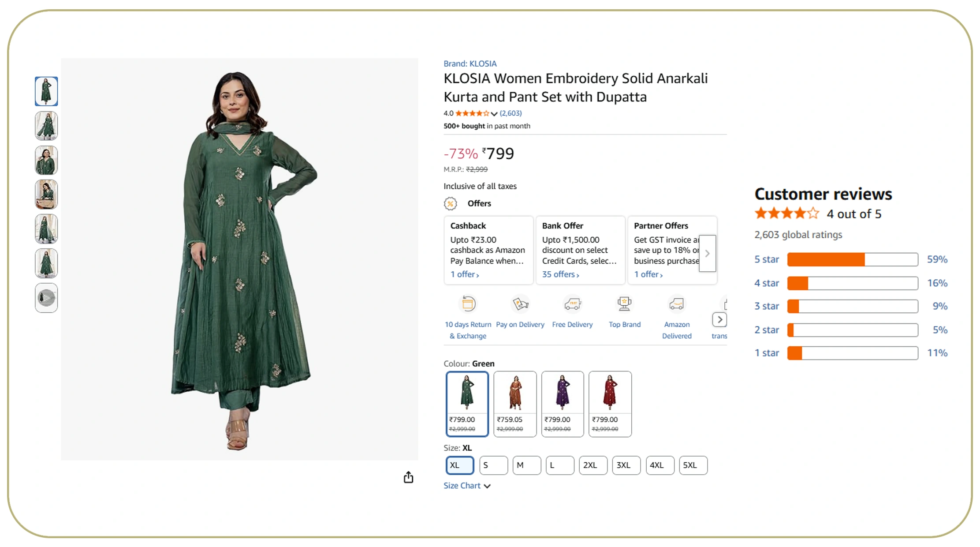Click the KLOSIA brand name
980x547 pixels.
(483, 64)
